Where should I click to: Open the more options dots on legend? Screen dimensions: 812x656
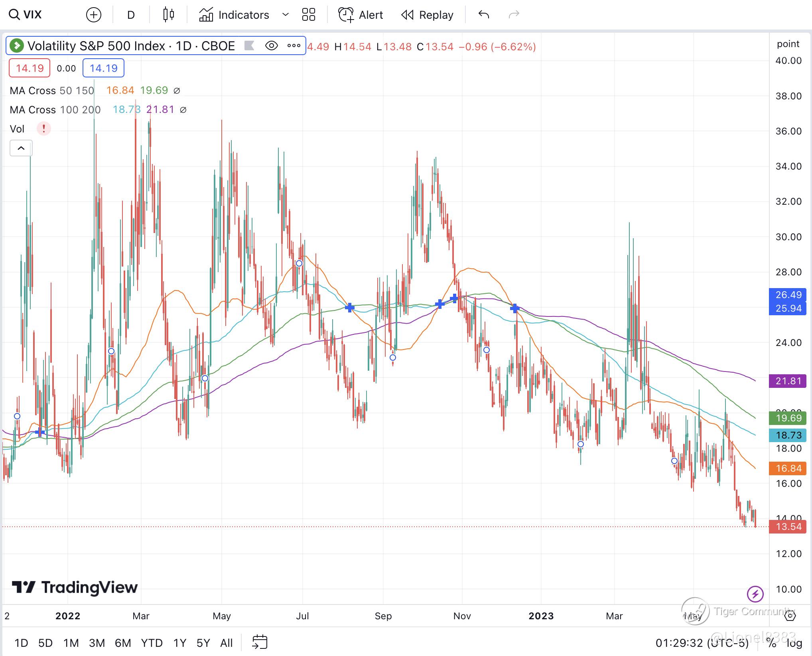(x=294, y=46)
